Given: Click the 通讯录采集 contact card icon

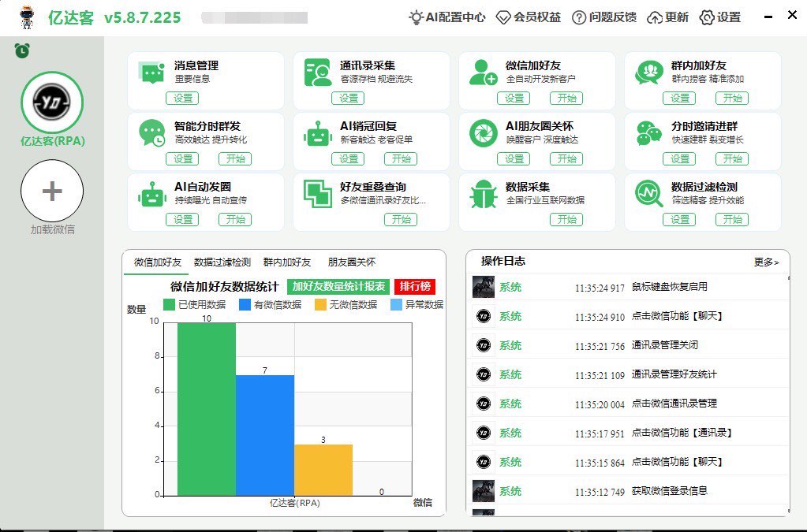Looking at the screenshot, I should pyautogui.click(x=318, y=73).
